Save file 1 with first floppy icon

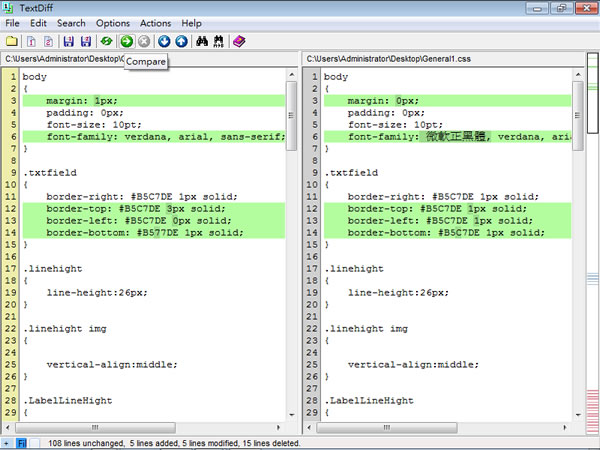[69, 41]
